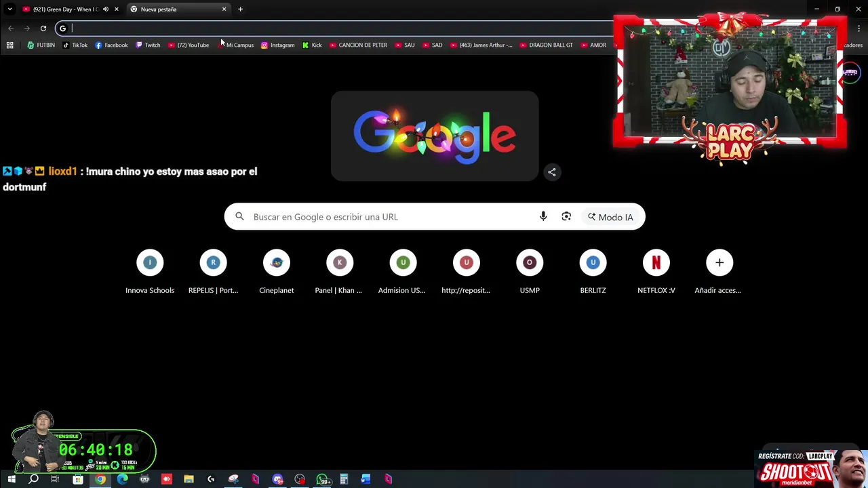Open the Panel Khan shortcut

click(x=340, y=272)
